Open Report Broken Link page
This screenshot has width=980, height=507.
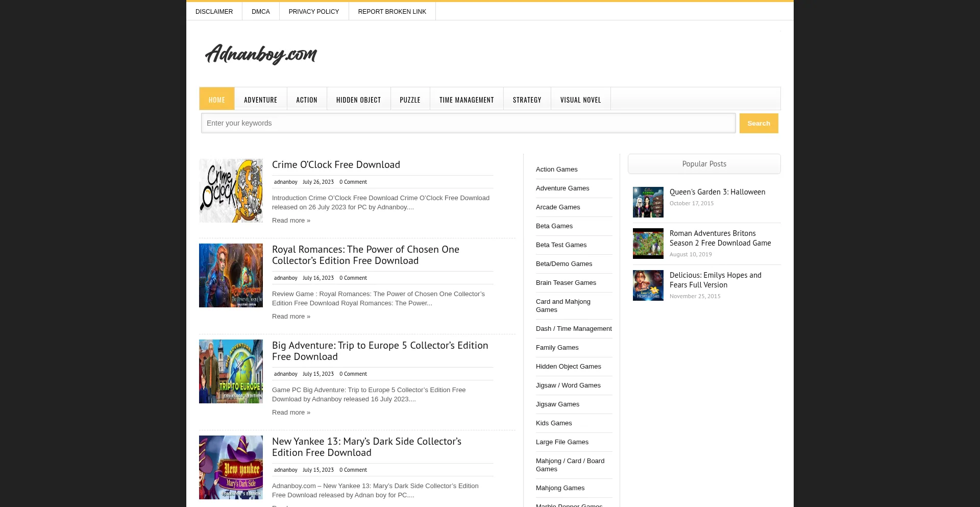391,11
